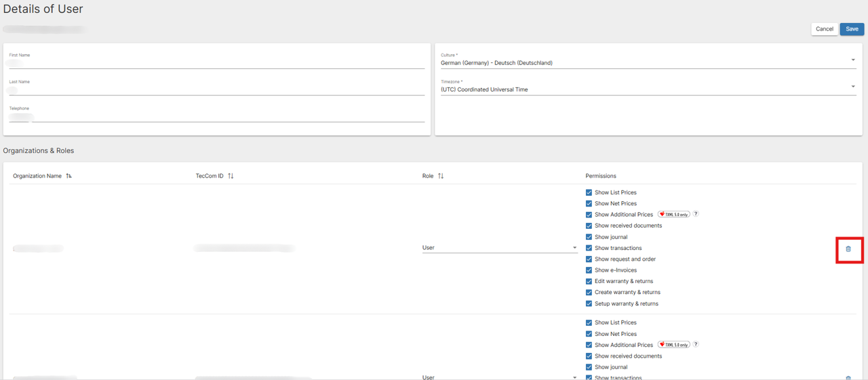Open the Culture dropdown
Viewport: 868px width, 380px height.
[648, 62]
